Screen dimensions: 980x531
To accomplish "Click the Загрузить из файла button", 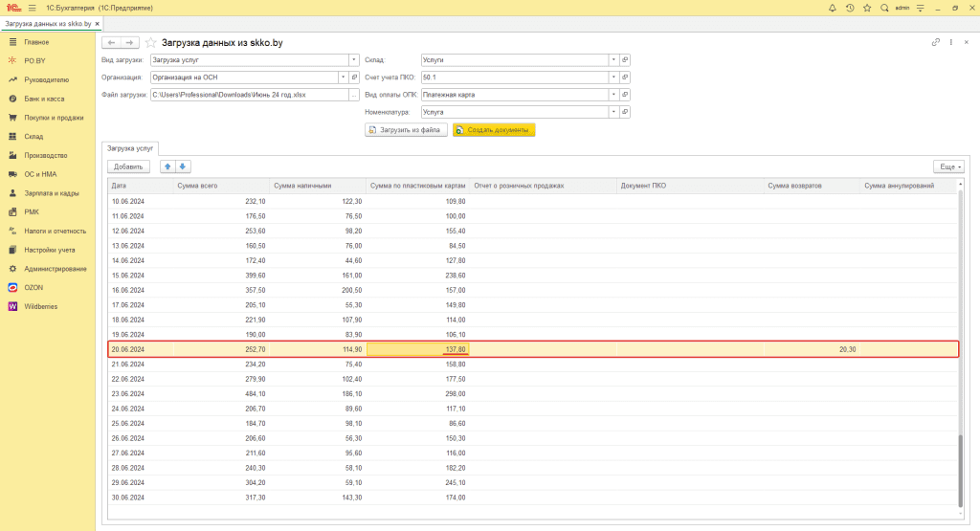I will coord(407,130).
